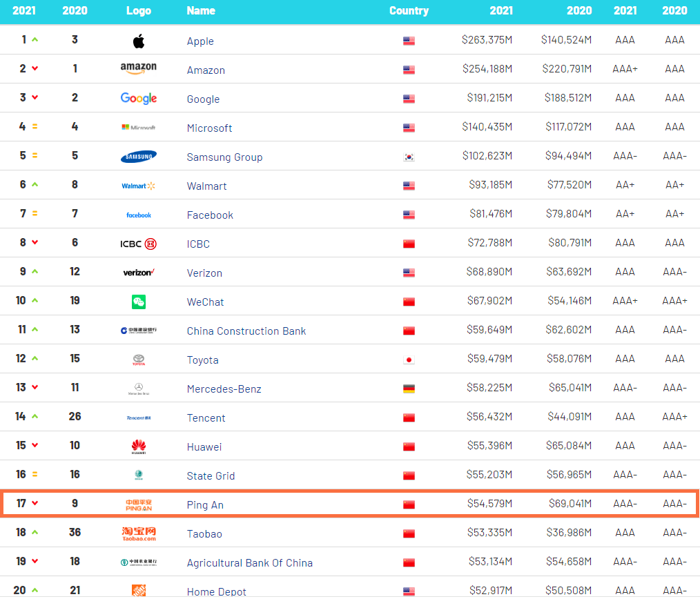Viewport: 700px width, 599px height.
Task: Click the Samsung Group logo
Action: tap(138, 156)
